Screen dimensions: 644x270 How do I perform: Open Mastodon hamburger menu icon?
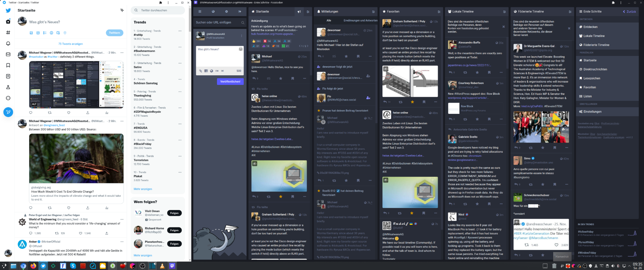pyautogui.click(x=200, y=12)
